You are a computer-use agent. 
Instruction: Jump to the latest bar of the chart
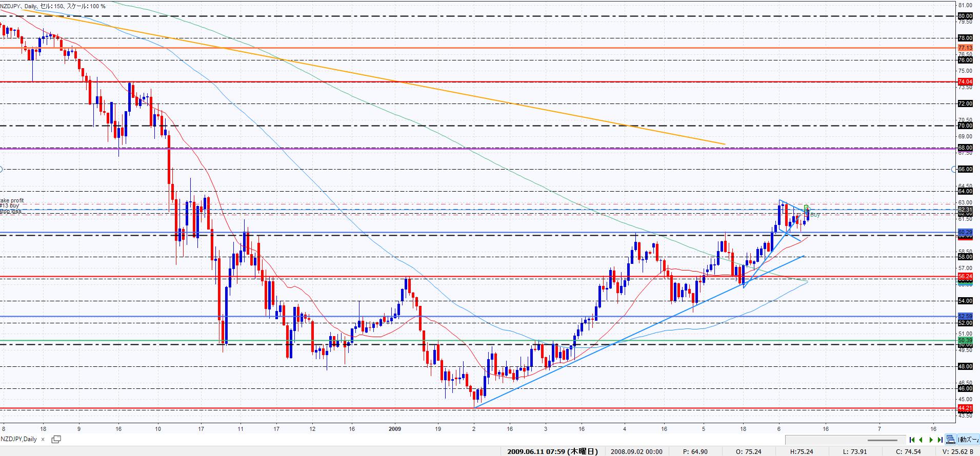click(x=939, y=440)
